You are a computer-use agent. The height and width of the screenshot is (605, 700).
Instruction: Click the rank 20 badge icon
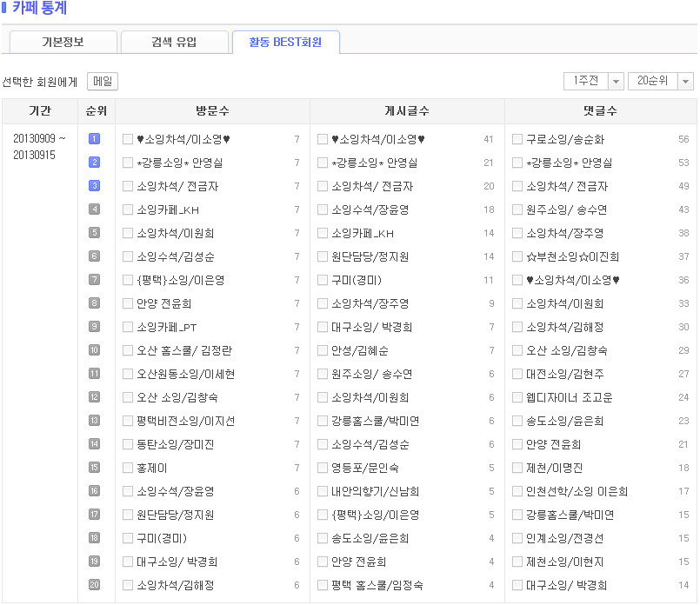pyautogui.click(x=95, y=585)
